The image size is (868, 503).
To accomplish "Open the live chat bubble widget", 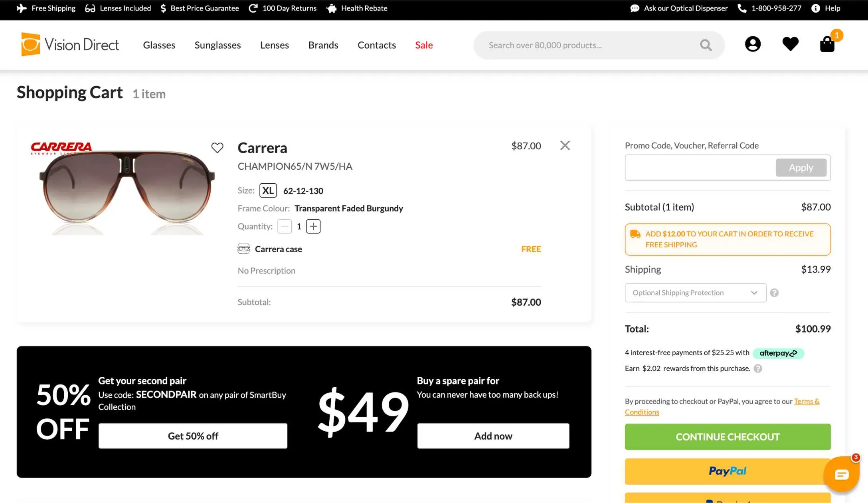I will (x=841, y=474).
